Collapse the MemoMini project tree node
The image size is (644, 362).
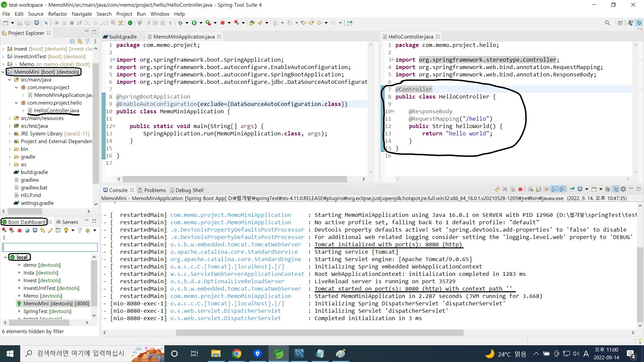point(3,72)
